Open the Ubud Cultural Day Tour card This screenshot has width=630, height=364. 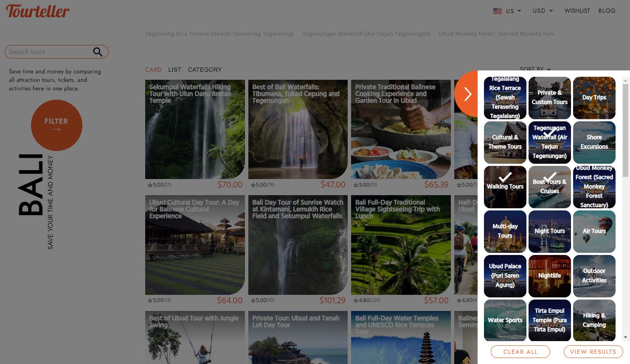[x=195, y=245]
